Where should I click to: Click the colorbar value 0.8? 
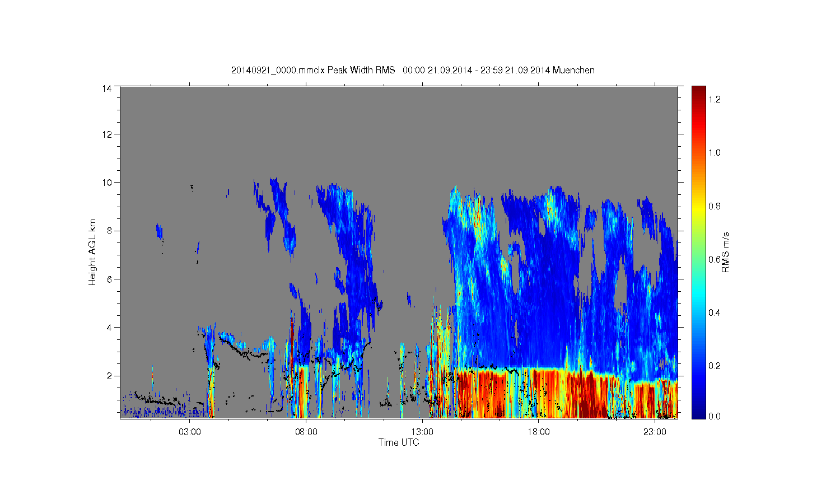[715, 206]
